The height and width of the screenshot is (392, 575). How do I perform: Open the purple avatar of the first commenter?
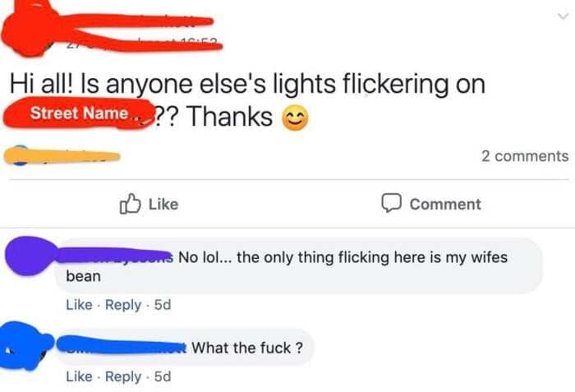[29, 256]
